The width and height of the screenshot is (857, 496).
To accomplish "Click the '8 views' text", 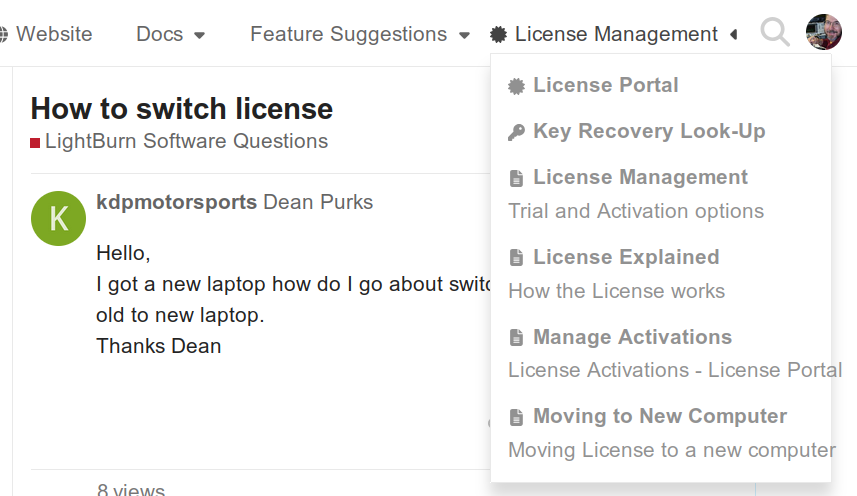I will pyautogui.click(x=131, y=489).
